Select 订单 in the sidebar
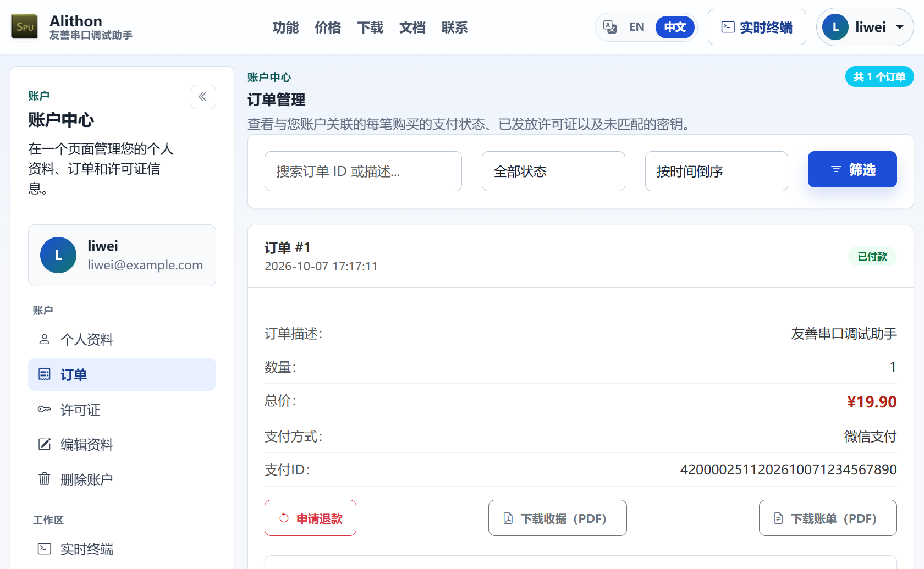The width and height of the screenshot is (924, 569). 122,374
